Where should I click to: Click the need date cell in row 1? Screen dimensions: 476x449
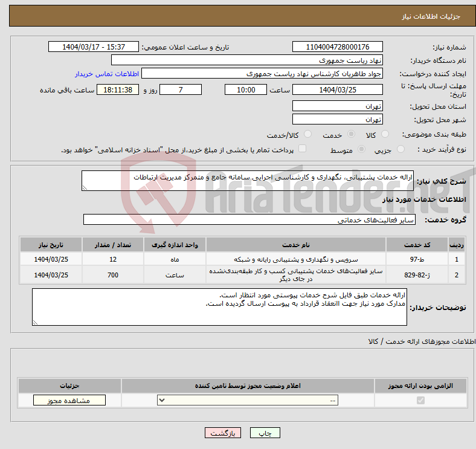pos(51,259)
